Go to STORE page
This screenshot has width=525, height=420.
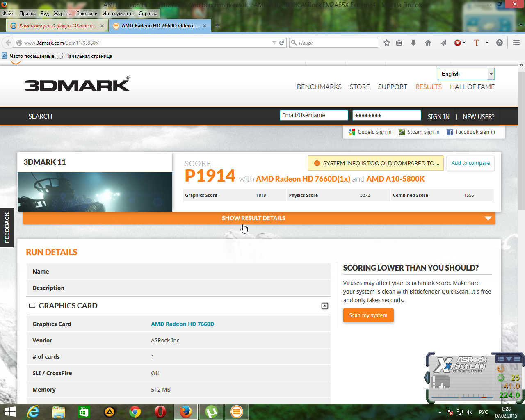click(x=360, y=87)
